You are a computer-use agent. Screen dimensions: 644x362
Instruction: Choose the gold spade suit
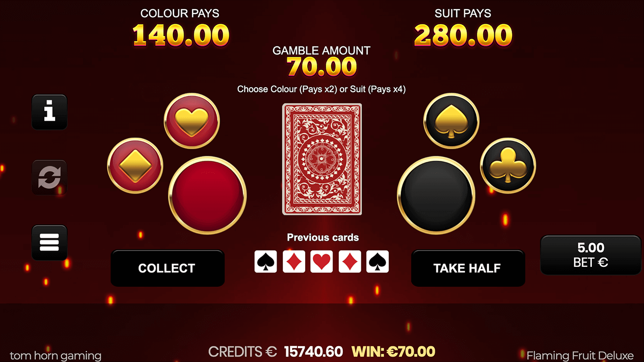click(x=451, y=121)
